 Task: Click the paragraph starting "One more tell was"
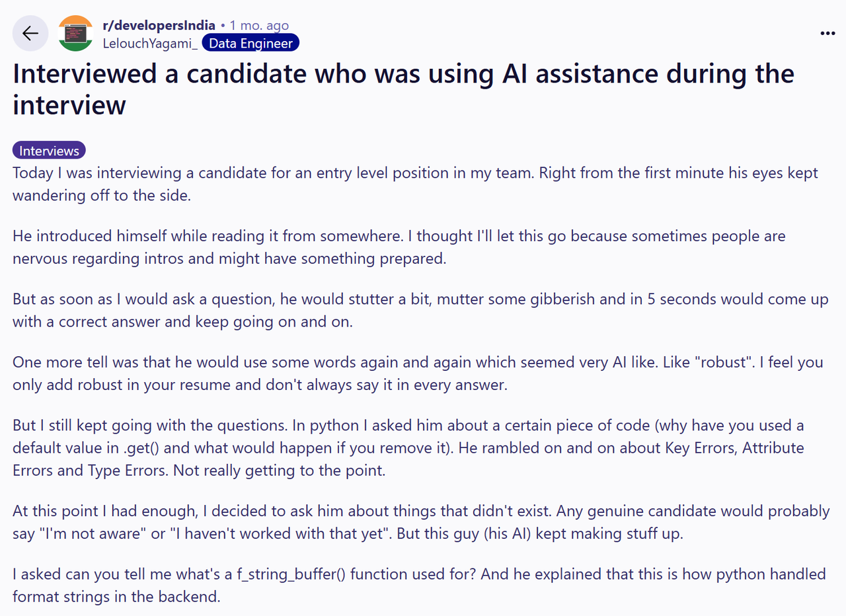point(418,373)
